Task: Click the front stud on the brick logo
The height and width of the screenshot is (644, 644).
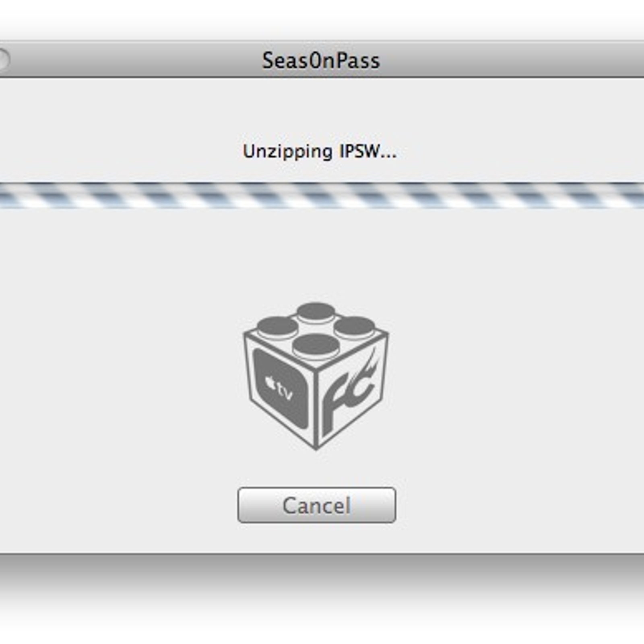Action: tap(316, 347)
